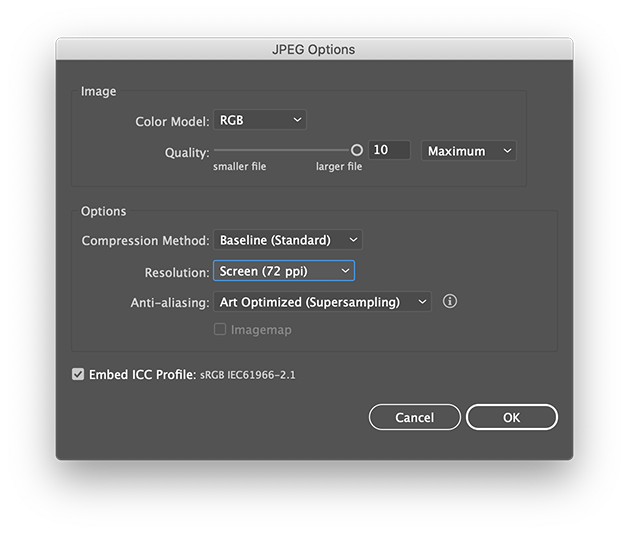Image resolution: width=629 pixels, height=534 pixels.
Task: Open the Anti-aliasing Art Optimized dropdown
Action: (322, 302)
